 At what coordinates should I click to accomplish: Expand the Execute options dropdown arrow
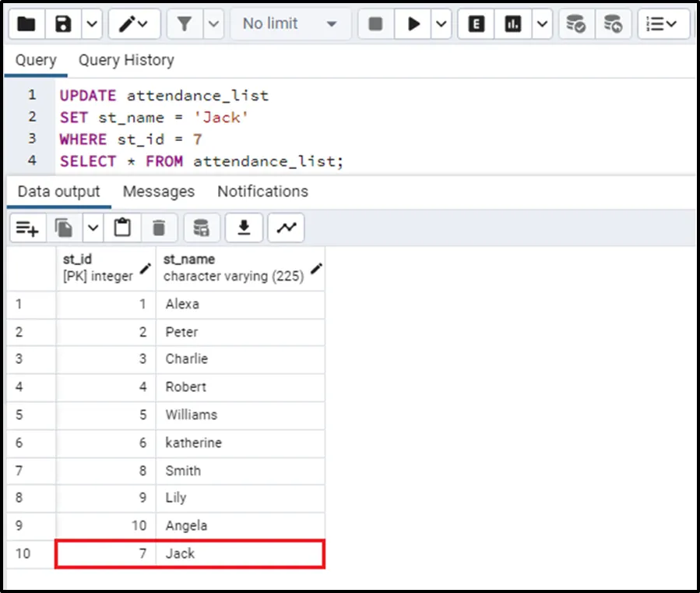click(x=441, y=24)
